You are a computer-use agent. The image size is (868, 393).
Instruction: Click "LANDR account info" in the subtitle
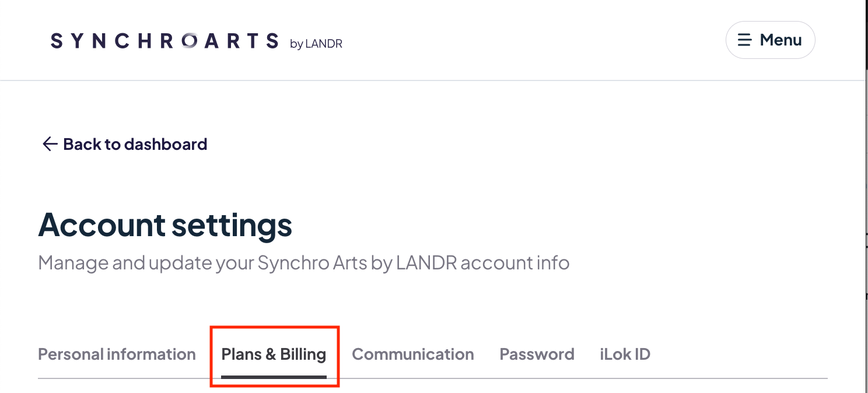[x=482, y=263]
